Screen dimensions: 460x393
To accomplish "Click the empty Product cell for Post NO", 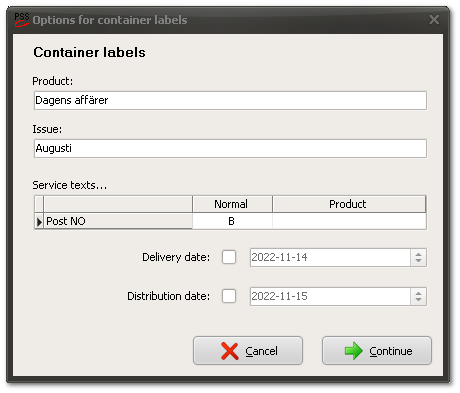I will [349, 221].
